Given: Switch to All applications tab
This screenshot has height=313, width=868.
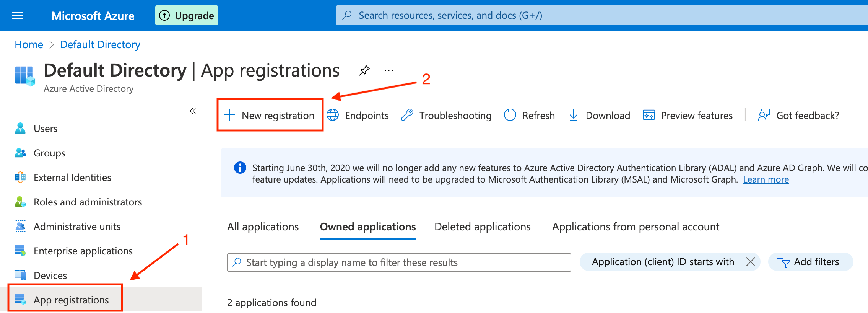Looking at the screenshot, I should coord(263,227).
